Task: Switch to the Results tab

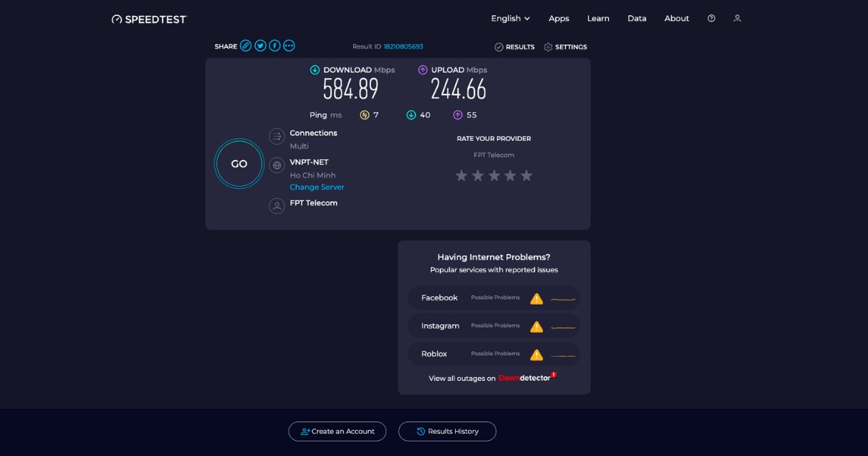Action: click(x=514, y=47)
